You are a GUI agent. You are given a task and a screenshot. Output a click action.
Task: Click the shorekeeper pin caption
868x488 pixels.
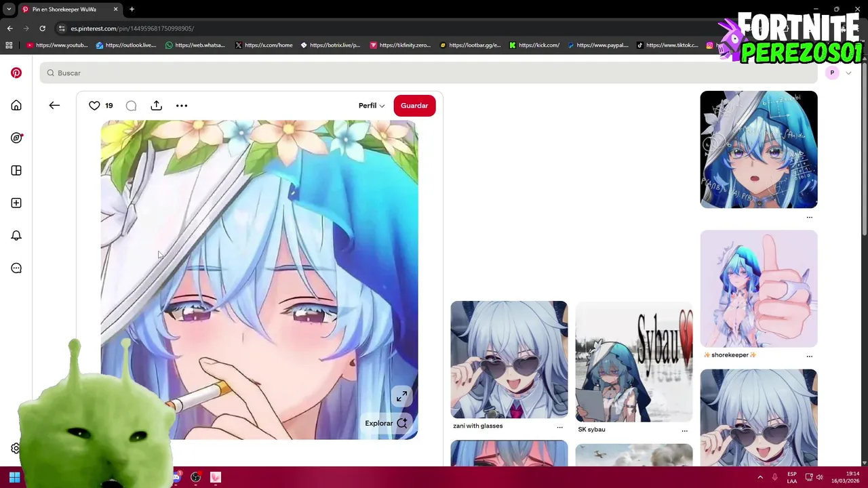pos(730,354)
